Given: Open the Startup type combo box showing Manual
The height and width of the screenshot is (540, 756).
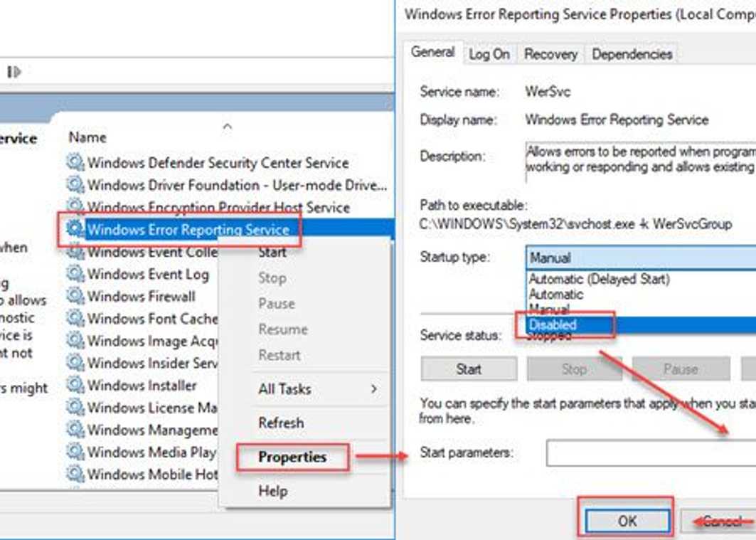Looking at the screenshot, I should tap(641, 258).
